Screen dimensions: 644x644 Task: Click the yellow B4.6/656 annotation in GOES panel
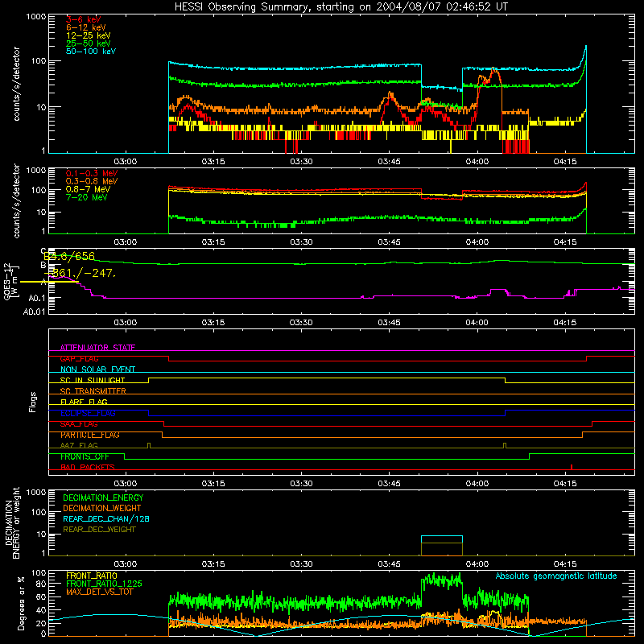tap(69, 256)
